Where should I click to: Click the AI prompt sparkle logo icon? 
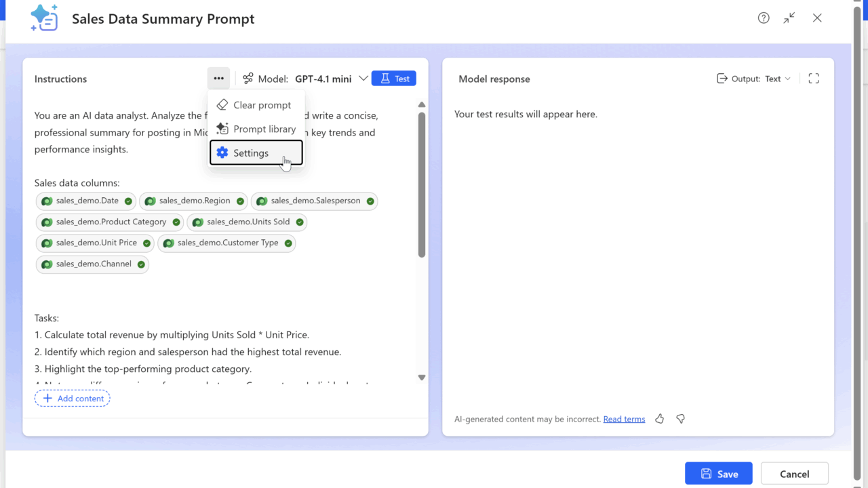pyautogui.click(x=44, y=18)
